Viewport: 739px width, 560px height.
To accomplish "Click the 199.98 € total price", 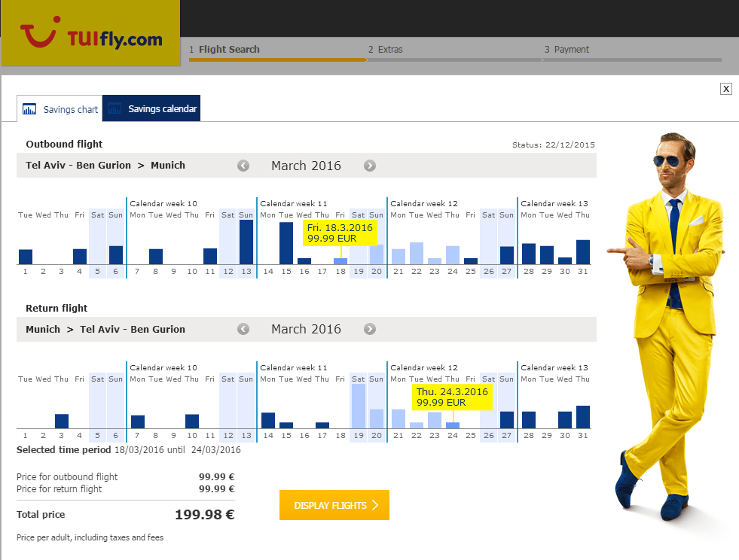I will [205, 514].
